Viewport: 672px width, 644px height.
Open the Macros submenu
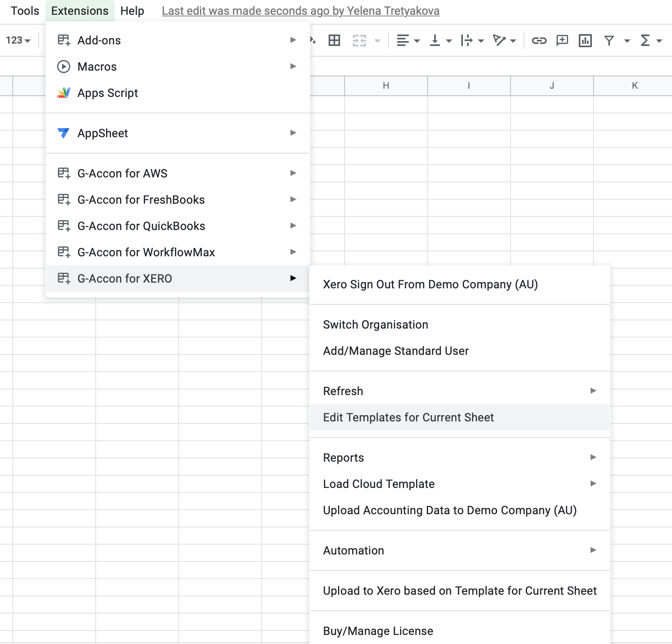click(178, 67)
